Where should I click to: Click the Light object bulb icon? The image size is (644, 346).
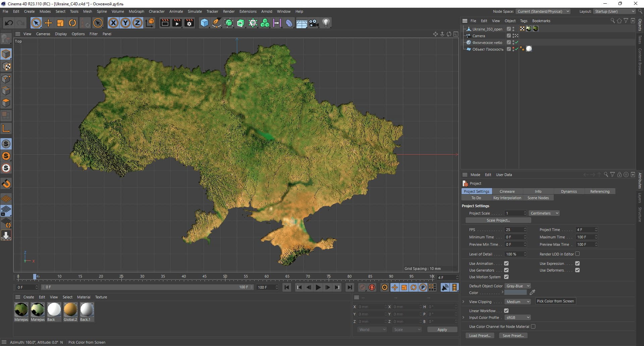[x=326, y=23]
